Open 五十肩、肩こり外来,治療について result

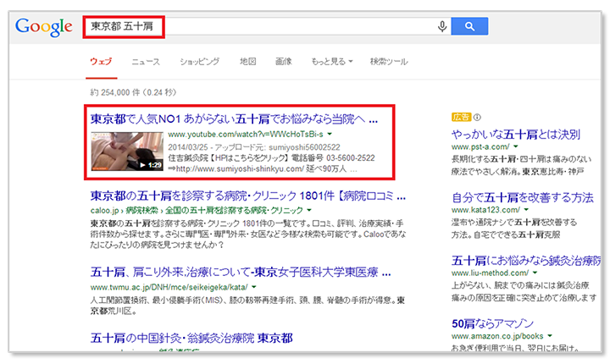241,272
